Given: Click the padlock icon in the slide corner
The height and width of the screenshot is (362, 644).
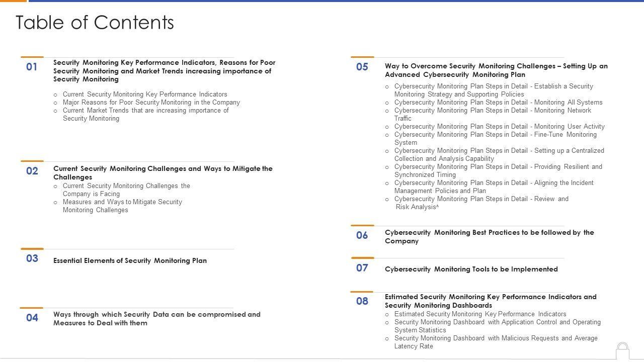Looking at the screenshot, I should (622, 350).
